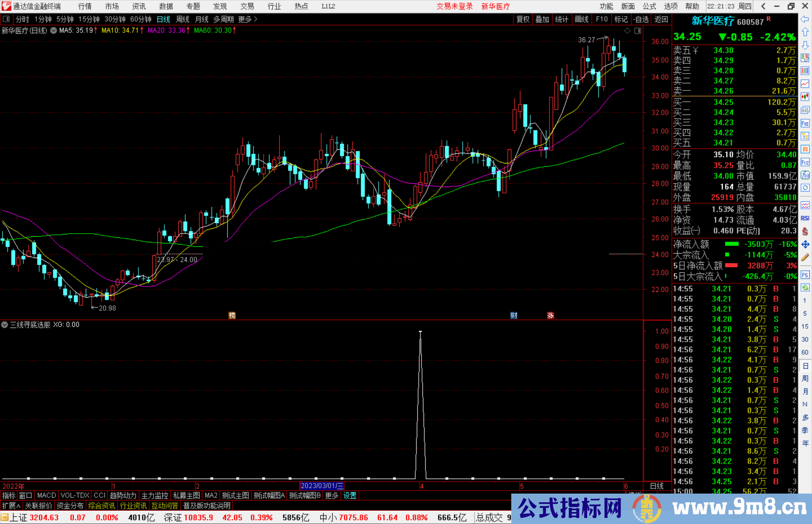This screenshot has width=812, height=524.
Task: Open the 行情 menu
Action: [x=85, y=6]
